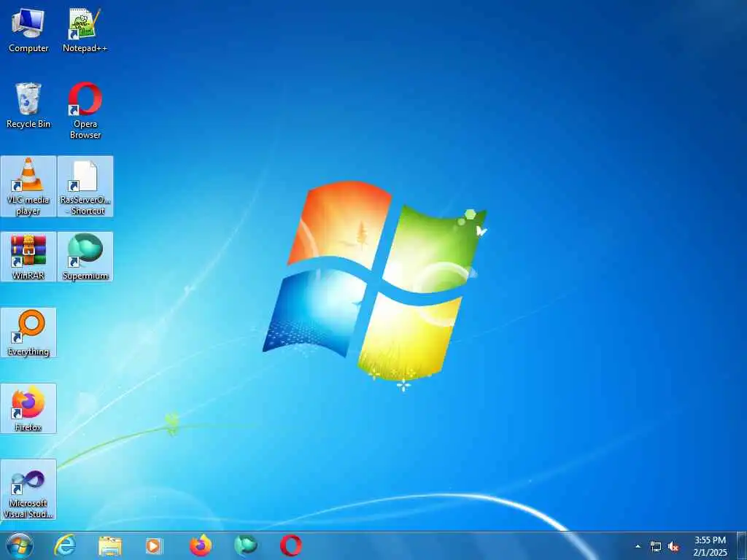The width and height of the screenshot is (747, 560).
Task: Open the clock showing 3:55 PM
Action: click(710, 546)
